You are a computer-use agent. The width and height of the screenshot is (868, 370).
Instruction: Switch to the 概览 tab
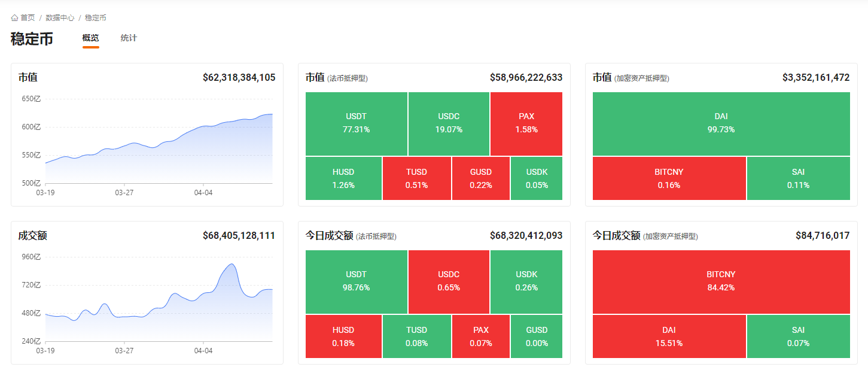click(x=90, y=38)
